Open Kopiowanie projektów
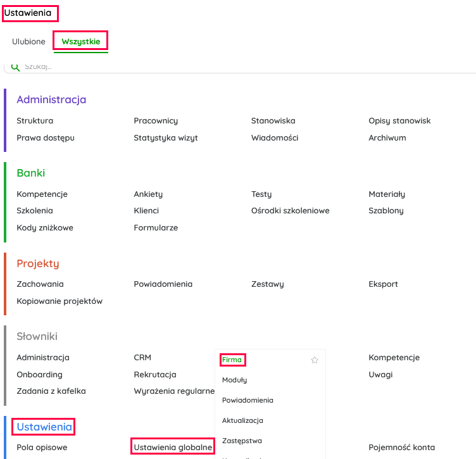Image resolution: width=476 pixels, height=459 pixels. pos(59,301)
